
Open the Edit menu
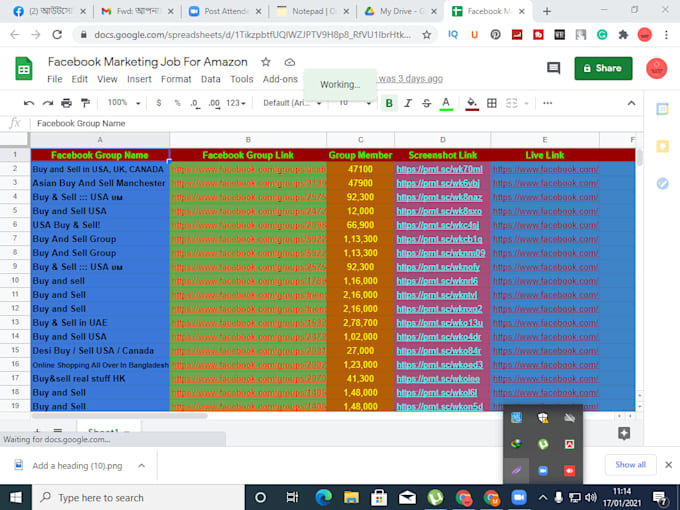pos(79,79)
